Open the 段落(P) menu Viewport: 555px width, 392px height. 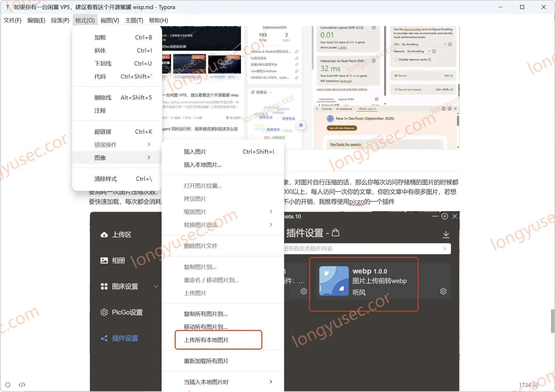coord(60,20)
